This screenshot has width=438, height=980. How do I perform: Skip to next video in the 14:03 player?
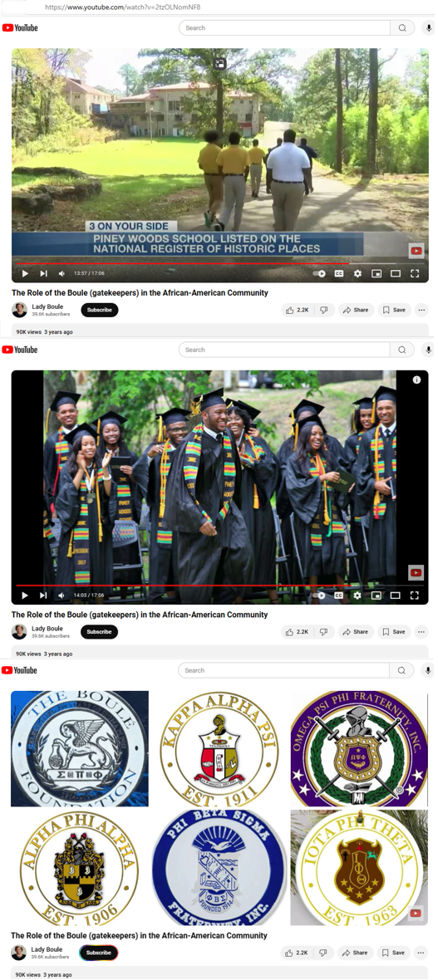pyautogui.click(x=43, y=595)
